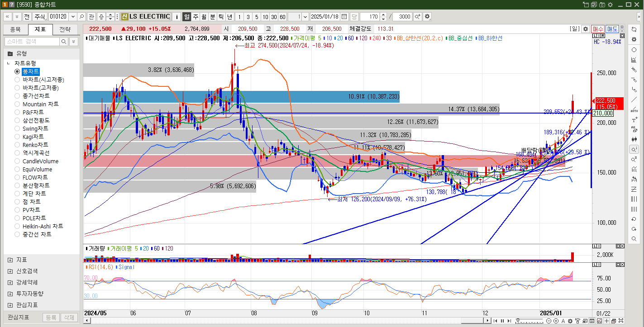
Task: Select the 종가선차트 radio option
Action: pyautogui.click(x=17, y=96)
